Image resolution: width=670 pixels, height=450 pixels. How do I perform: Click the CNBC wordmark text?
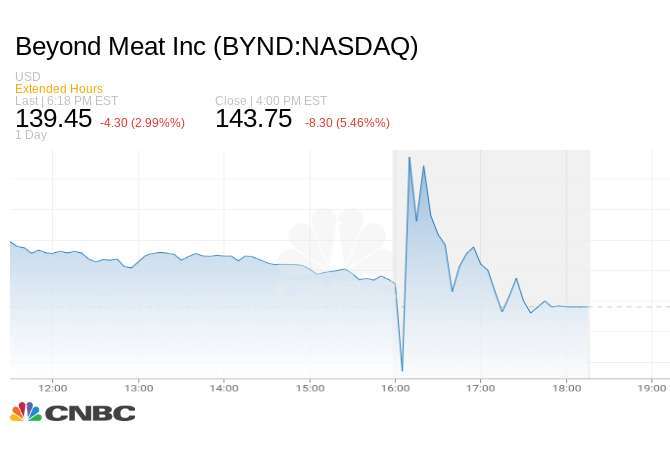tap(90, 413)
